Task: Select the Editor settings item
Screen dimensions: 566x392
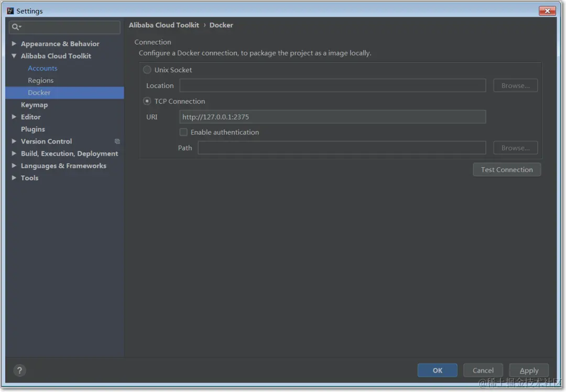Action: coord(31,117)
